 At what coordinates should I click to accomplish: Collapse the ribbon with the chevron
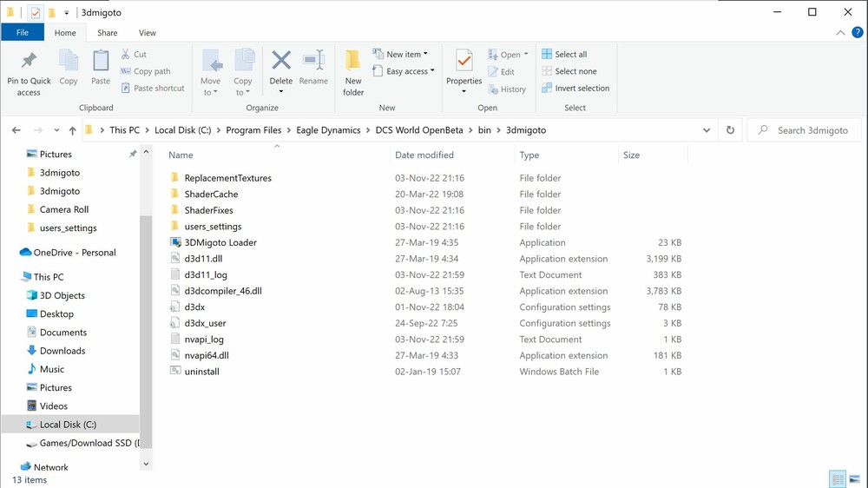pyautogui.click(x=840, y=33)
